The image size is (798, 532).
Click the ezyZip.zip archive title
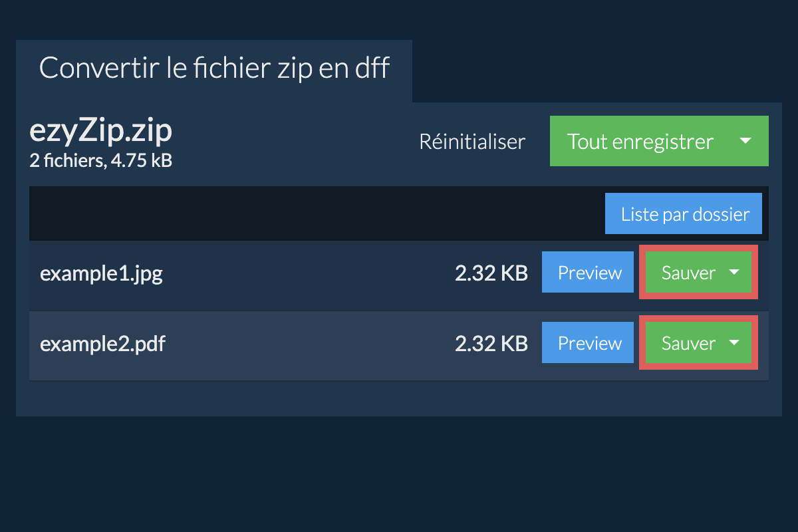(x=100, y=131)
